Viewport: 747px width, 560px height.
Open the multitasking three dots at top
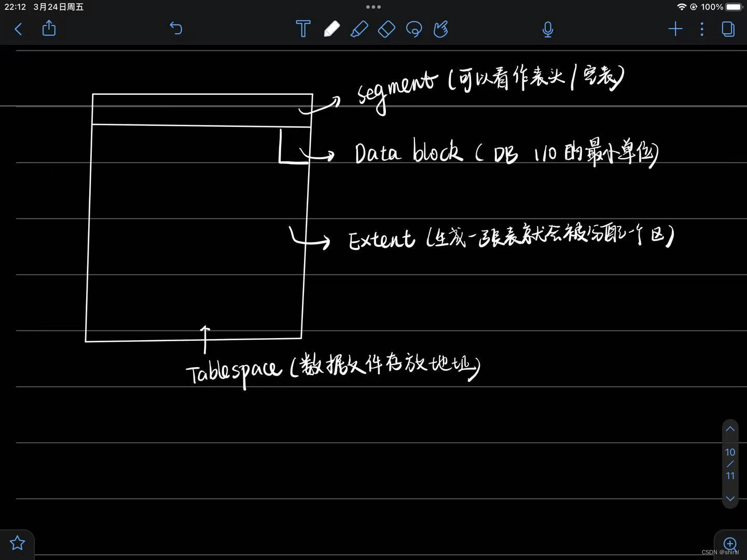pyautogui.click(x=374, y=7)
